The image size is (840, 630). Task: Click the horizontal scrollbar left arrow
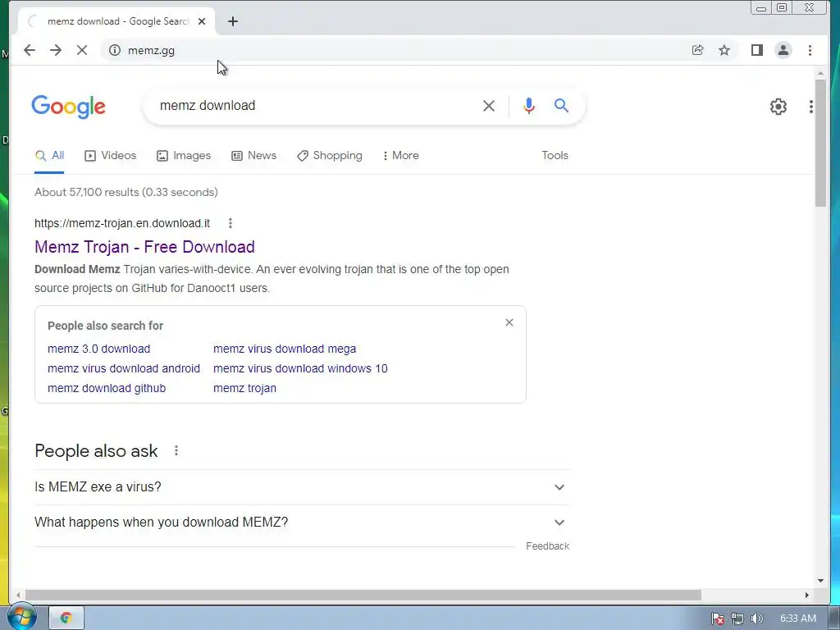(x=18, y=596)
